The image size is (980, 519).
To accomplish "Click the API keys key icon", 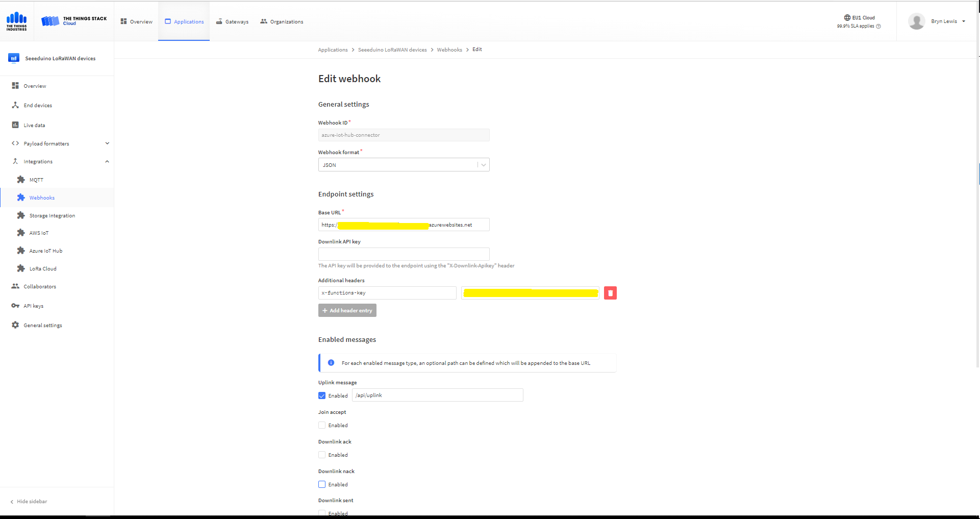I will point(15,306).
